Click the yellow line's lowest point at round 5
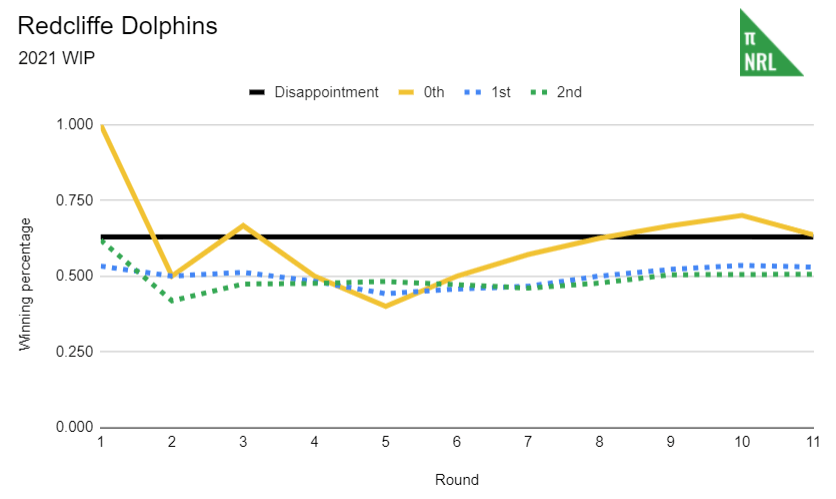Screen dimensions: 836x499 [386, 306]
